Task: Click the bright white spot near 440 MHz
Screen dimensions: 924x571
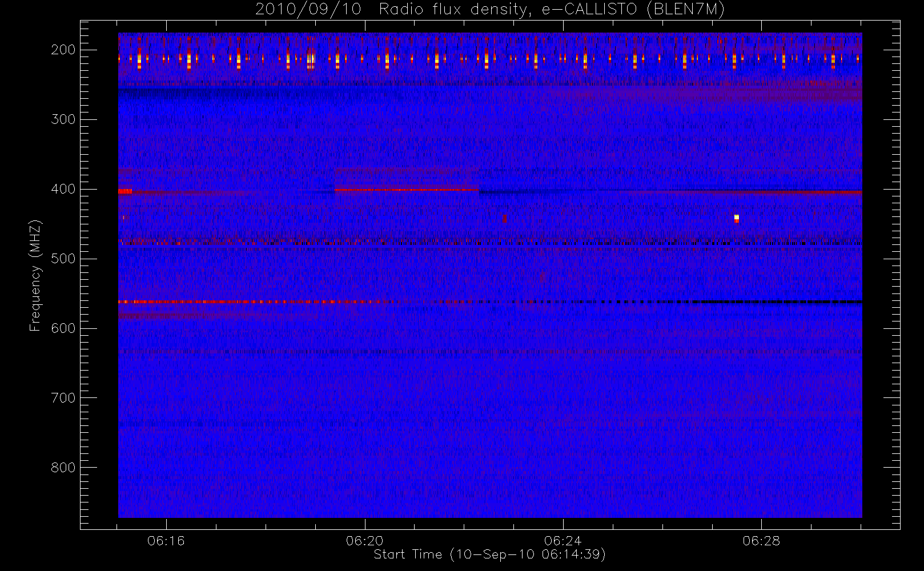Action: 737,217
